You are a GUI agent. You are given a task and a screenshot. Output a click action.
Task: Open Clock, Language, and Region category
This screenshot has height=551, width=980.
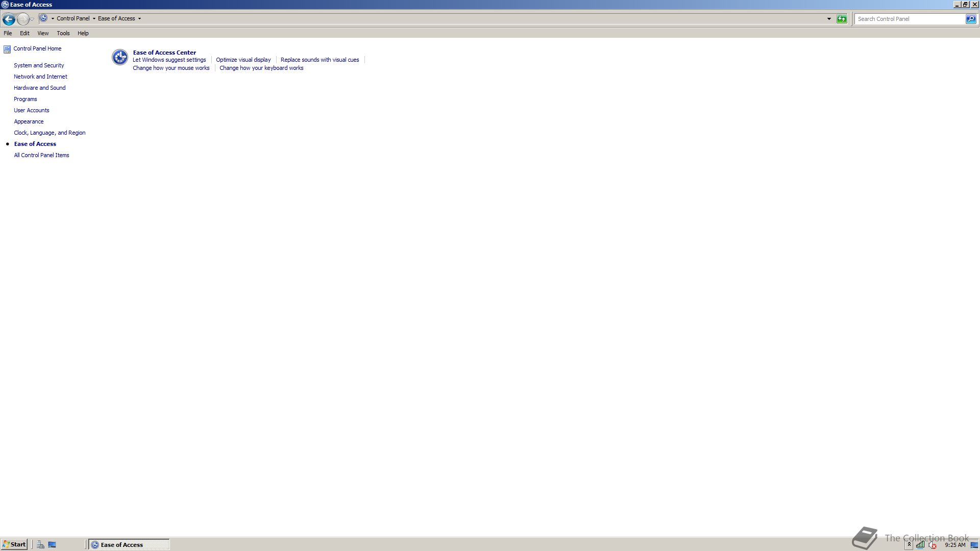[x=50, y=133]
